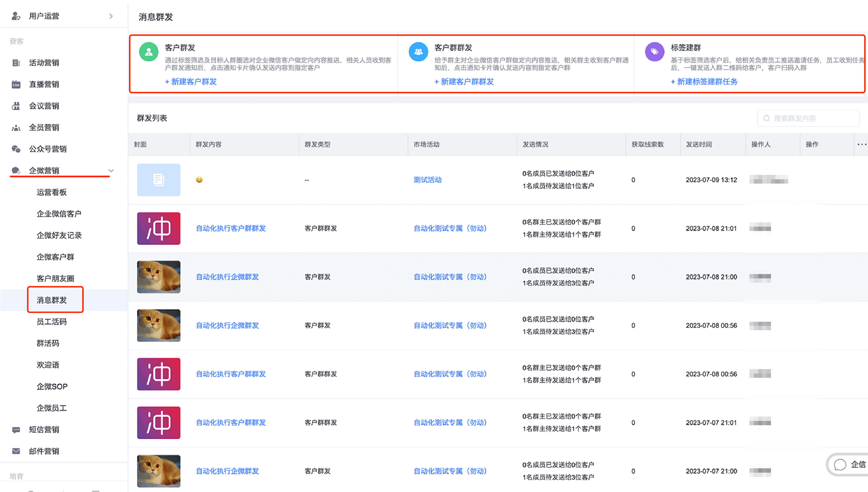Image resolution: width=868 pixels, height=492 pixels.
Task: Expand the 用户运营 chevron arrow
Action: click(111, 16)
